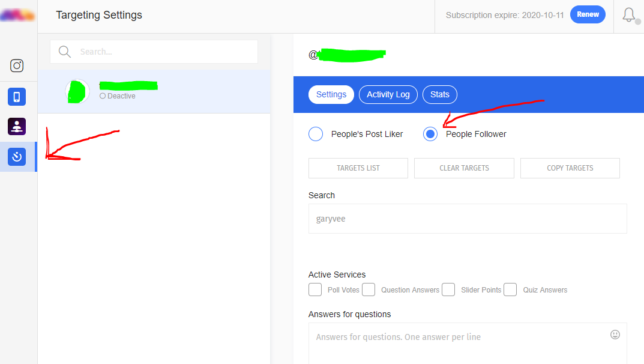The height and width of the screenshot is (364, 644).
Task: Click the search magnifier icon
Action: pos(65,52)
